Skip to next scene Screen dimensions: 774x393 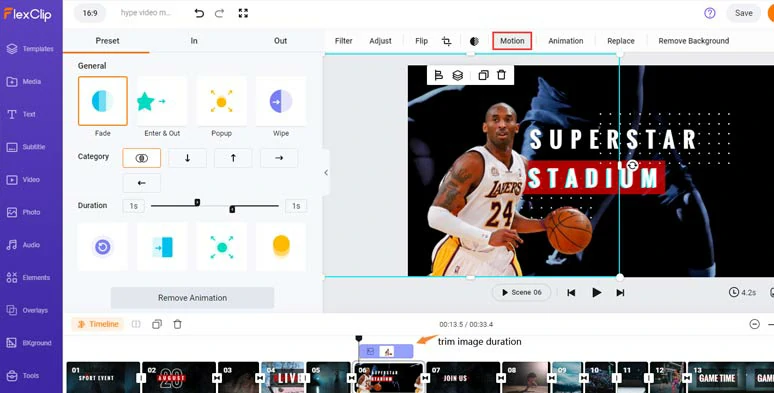pyautogui.click(x=620, y=293)
